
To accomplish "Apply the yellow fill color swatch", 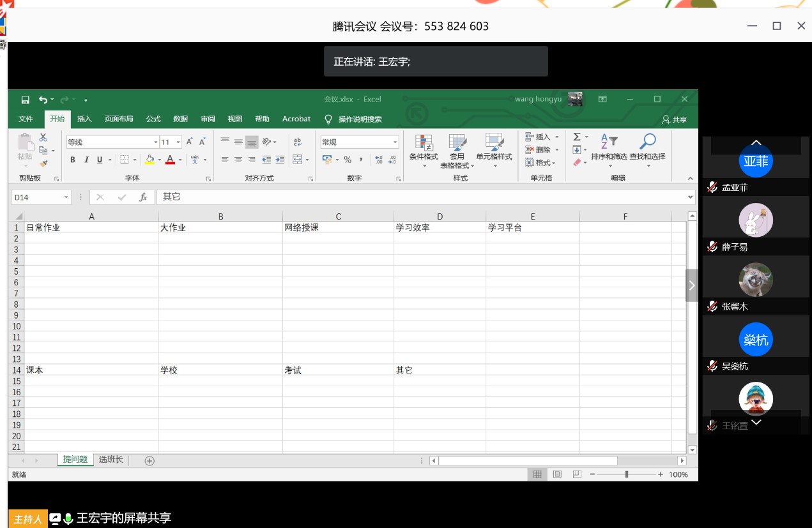I will tap(150, 160).
